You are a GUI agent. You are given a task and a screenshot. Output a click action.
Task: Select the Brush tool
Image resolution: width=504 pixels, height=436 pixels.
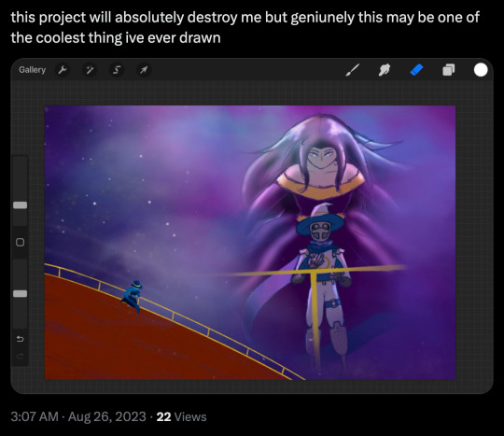point(353,70)
